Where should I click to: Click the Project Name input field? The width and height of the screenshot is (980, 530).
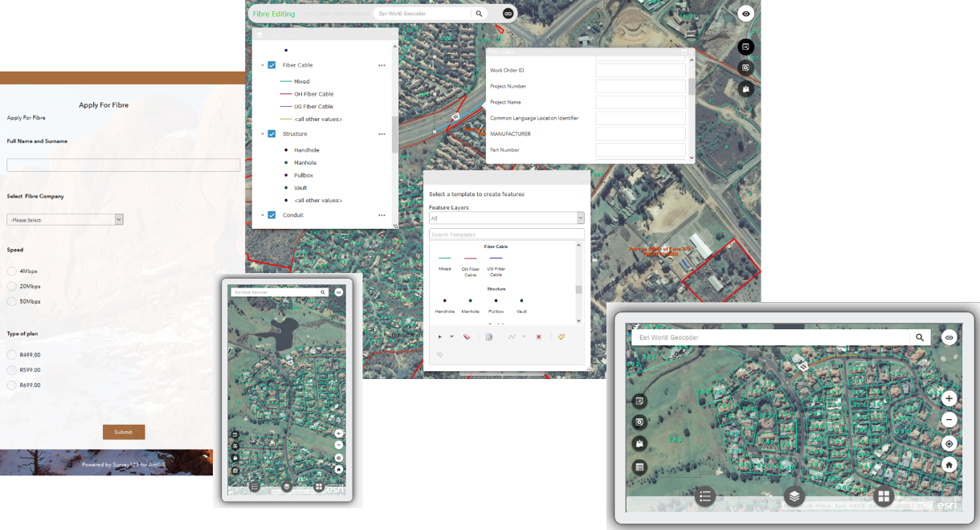tap(639, 102)
